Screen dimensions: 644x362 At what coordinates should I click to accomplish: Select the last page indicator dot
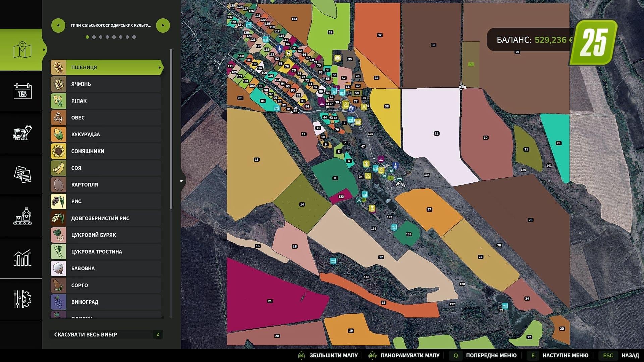134,37
